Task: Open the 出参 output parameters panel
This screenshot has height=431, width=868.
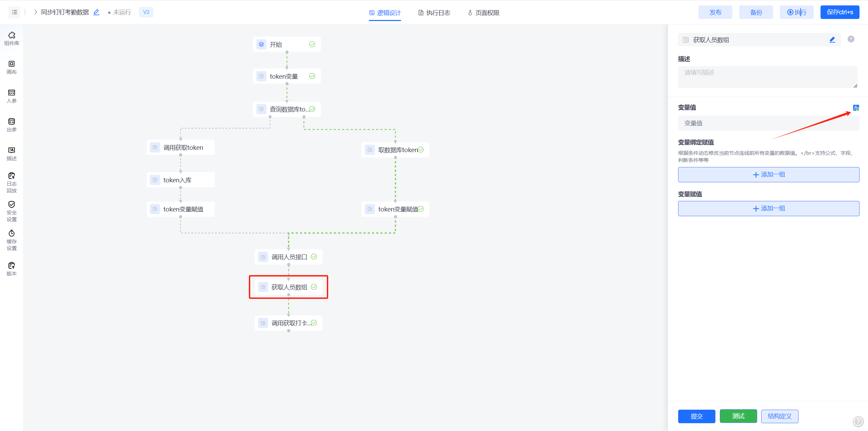Action: [12, 125]
